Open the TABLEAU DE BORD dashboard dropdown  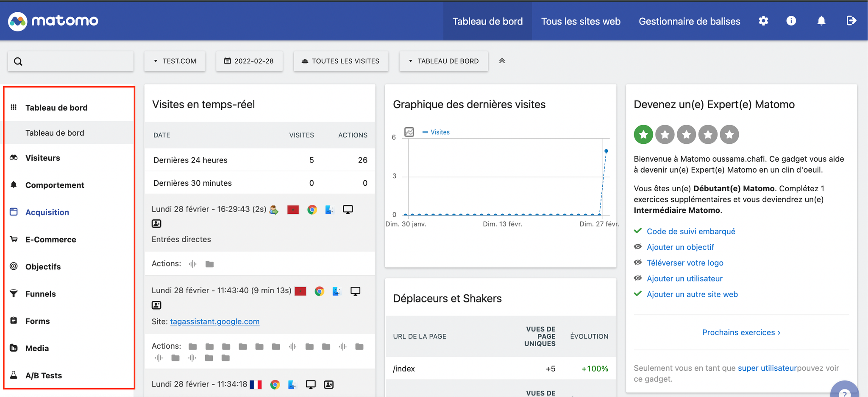point(444,61)
